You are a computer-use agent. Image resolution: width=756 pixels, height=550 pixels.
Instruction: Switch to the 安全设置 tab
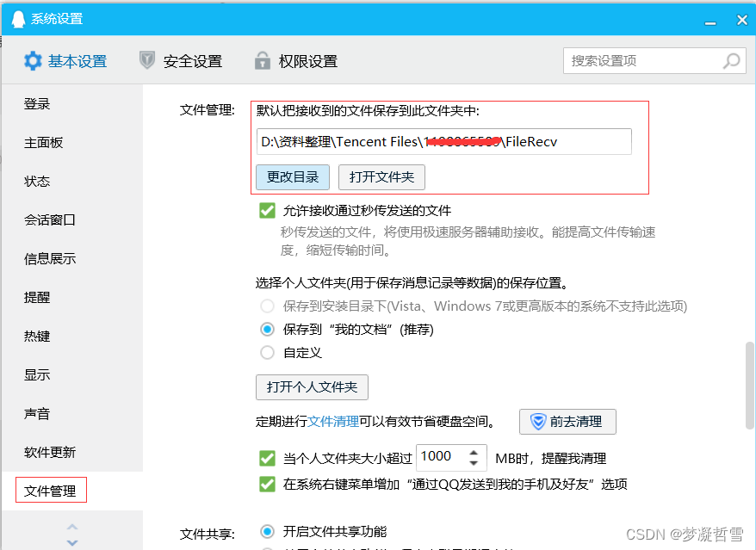[181, 61]
